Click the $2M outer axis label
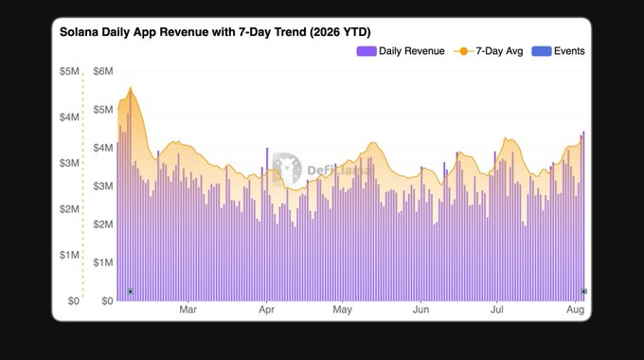 pos(69,208)
